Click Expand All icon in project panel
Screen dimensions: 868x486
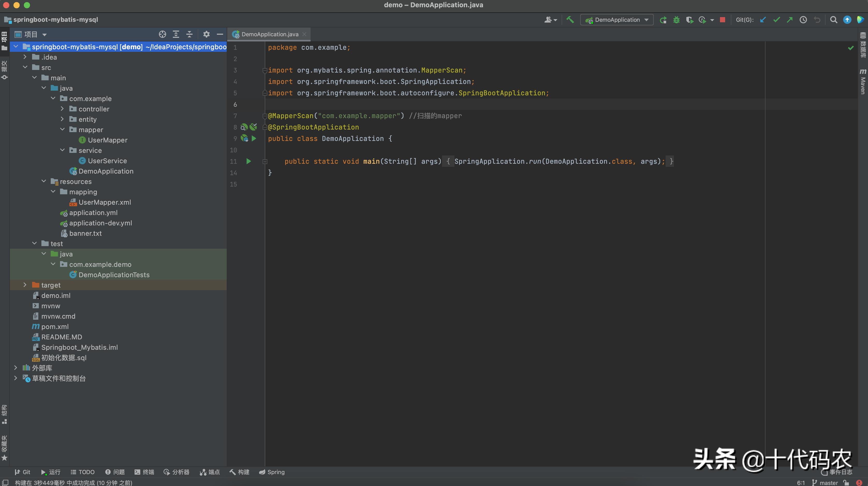pyautogui.click(x=176, y=34)
